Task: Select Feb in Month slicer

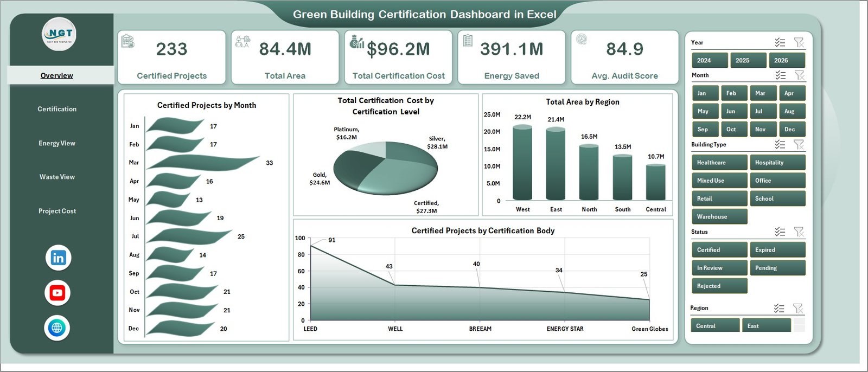Action: coord(735,93)
